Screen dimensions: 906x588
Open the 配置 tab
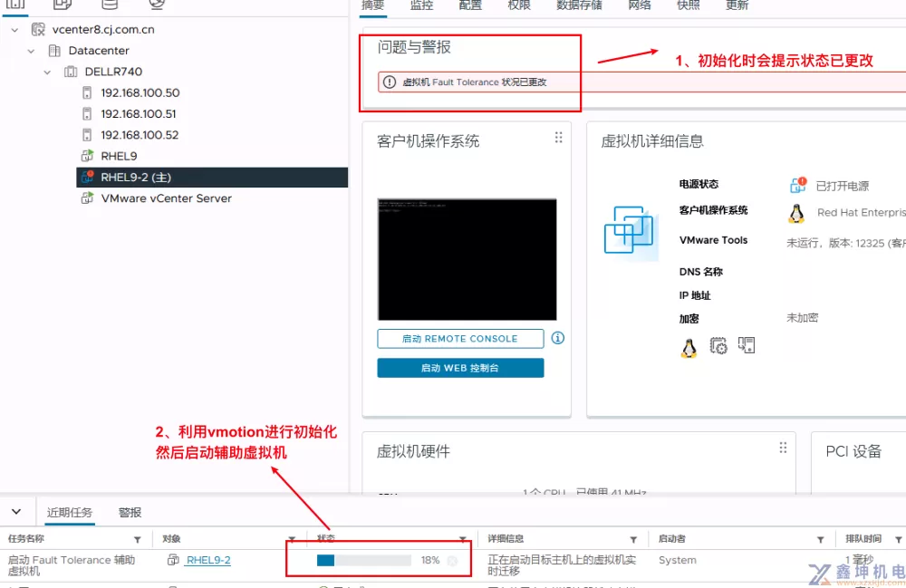pos(469,5)
